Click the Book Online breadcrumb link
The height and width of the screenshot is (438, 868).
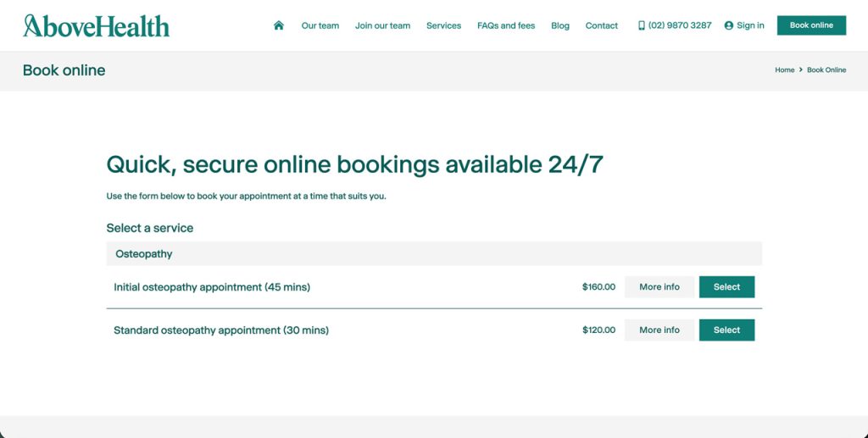[x=826, y=69]
